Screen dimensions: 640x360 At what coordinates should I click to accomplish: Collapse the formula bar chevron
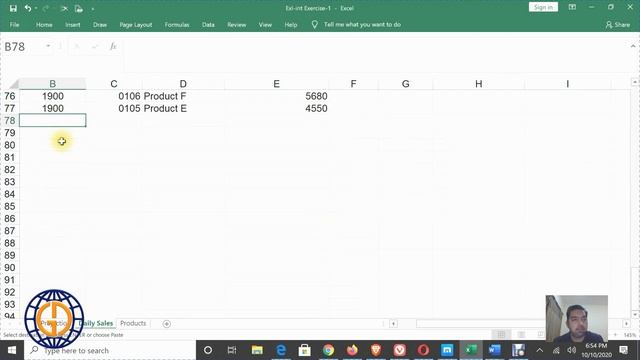click(x=633, y=46)
